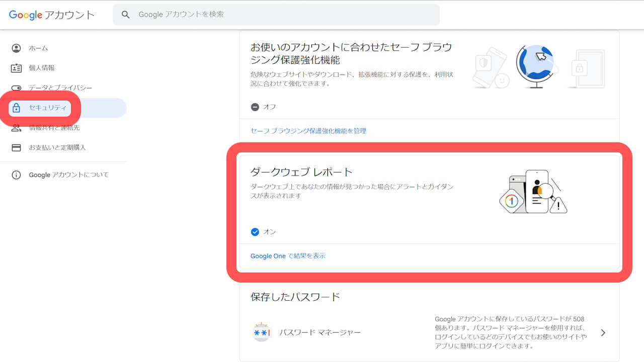Open the セキュリティ lock icon
This screenshot has height=362, width=644.
[x=16, y=108]
